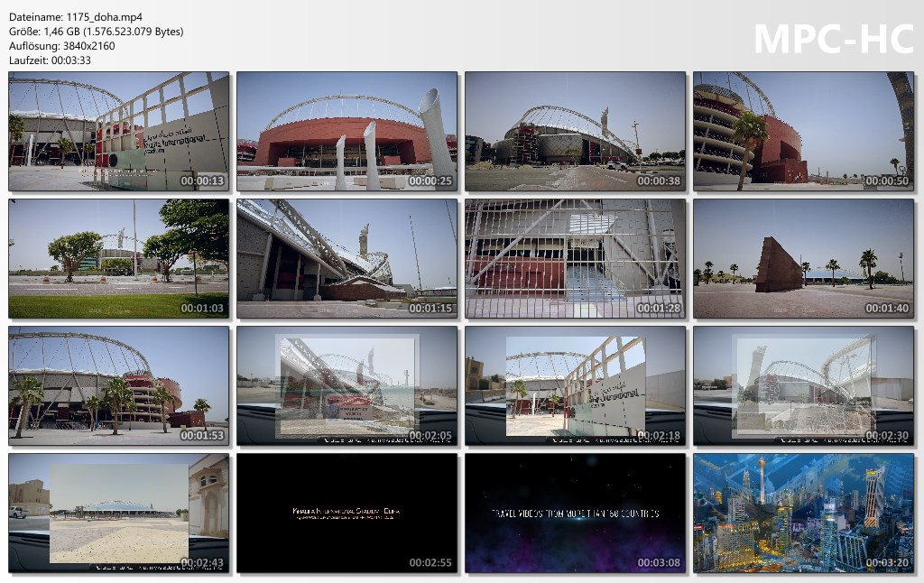The height and width of the screenshot is (583, 924).
Task: Select the brown sculpture thumbnail at 00:01:40
Action: click(x=803, y=259)
